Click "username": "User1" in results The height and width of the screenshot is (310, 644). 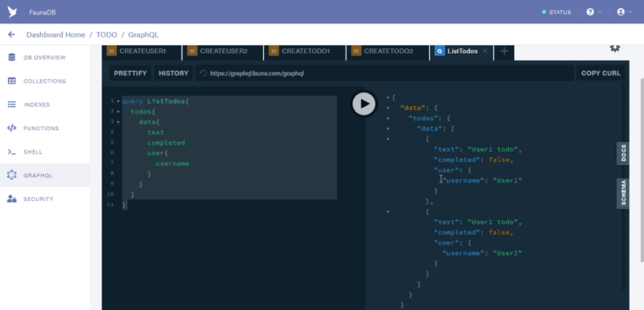pyautogui.click(x=482, y=181)
